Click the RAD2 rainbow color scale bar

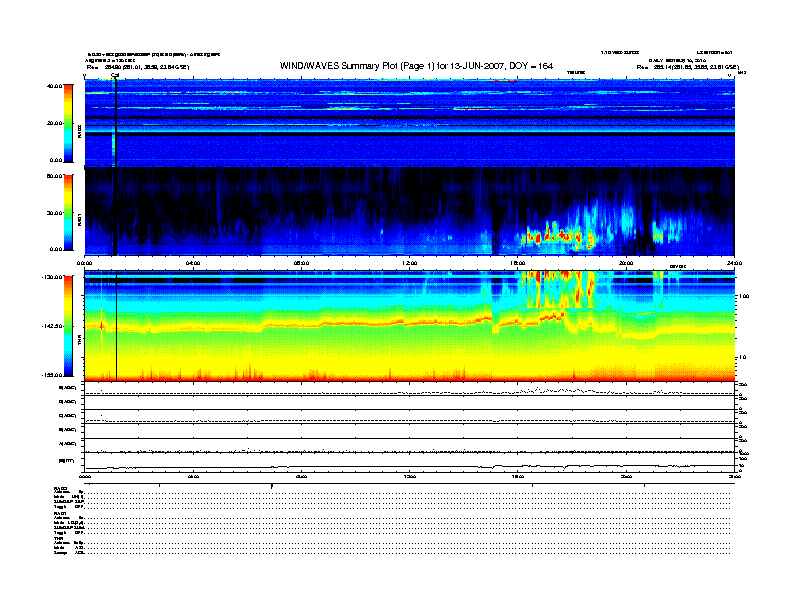(68, 123)
